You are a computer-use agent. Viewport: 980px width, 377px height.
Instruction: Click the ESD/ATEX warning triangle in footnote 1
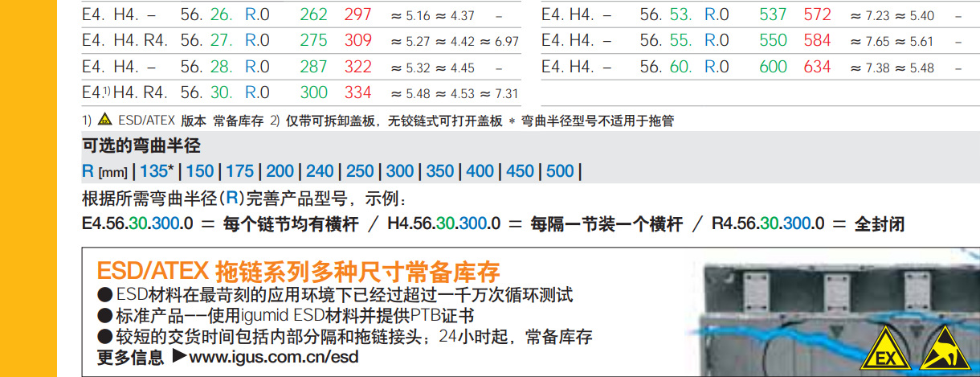pos(104,121)
